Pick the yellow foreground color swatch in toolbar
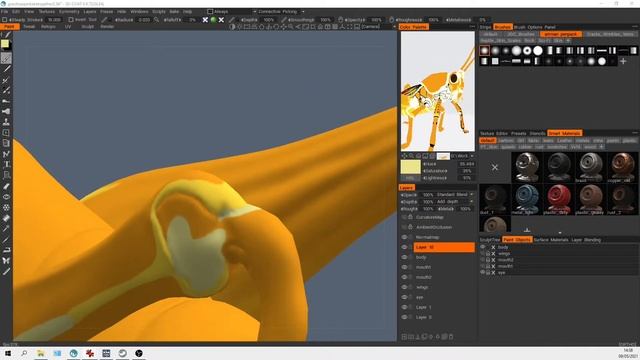Viewport: 640px width, 360px height. (x=5, y=44)
